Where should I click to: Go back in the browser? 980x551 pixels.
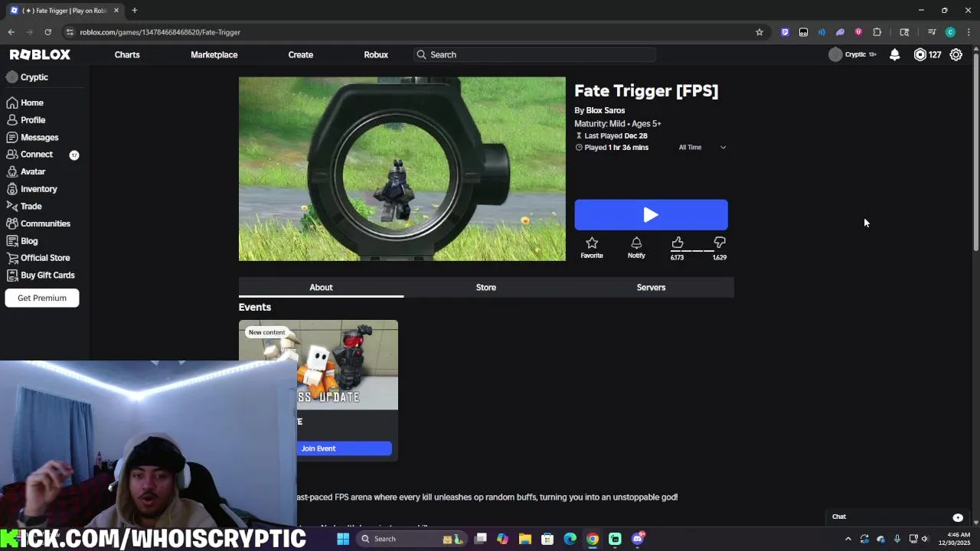click(x=11, y=32)
